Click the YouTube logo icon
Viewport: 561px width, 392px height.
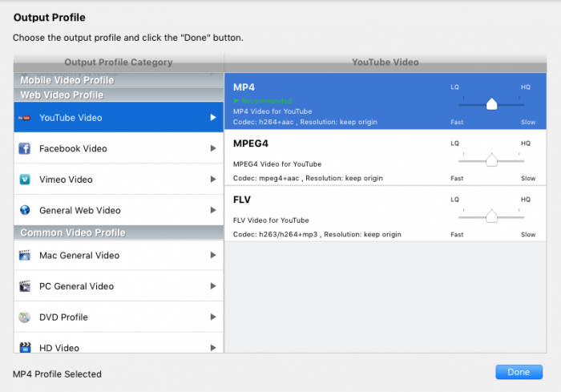coord(24,118)
